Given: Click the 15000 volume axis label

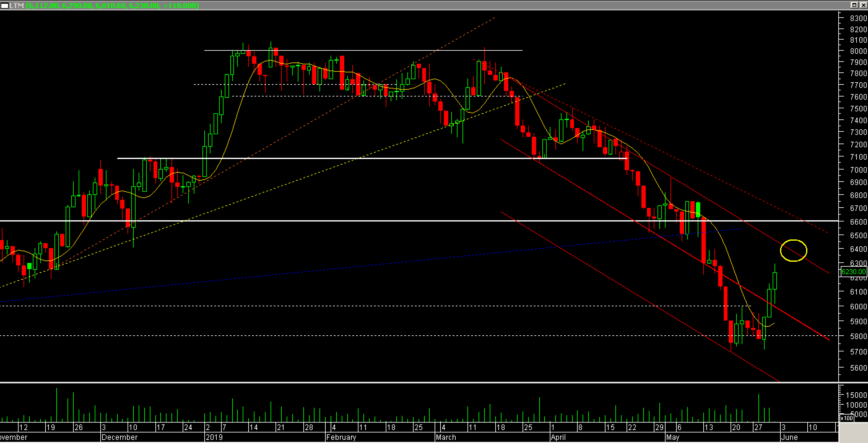Looking at the screenshot, I should pyautogui.click(x=856, y=394).
